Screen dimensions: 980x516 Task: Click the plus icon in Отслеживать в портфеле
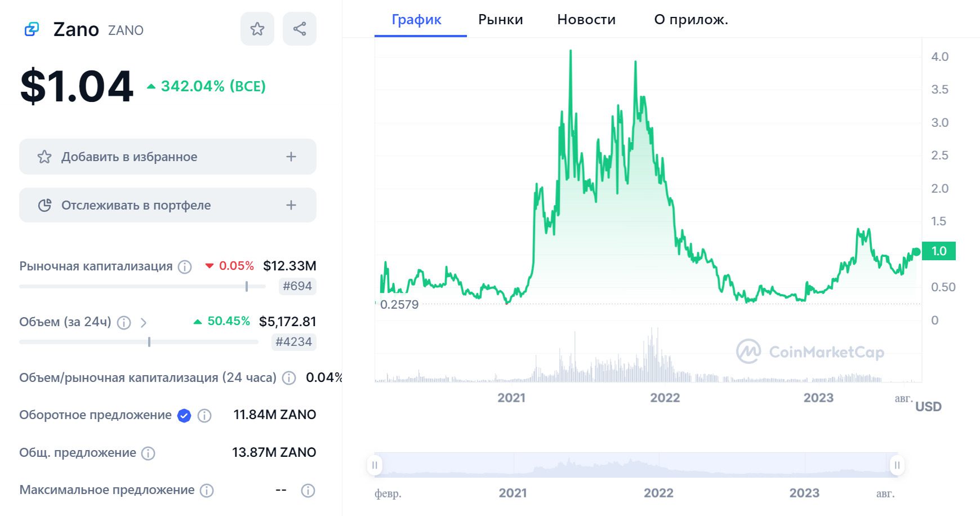(x=291, y=205)
